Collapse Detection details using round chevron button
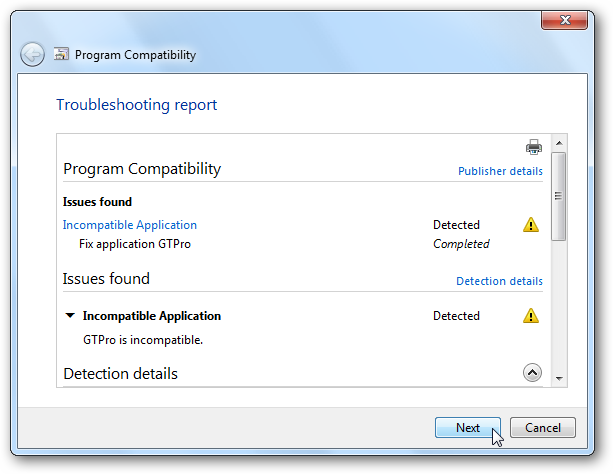Screen dimensions: 613x474 (532, 372)
